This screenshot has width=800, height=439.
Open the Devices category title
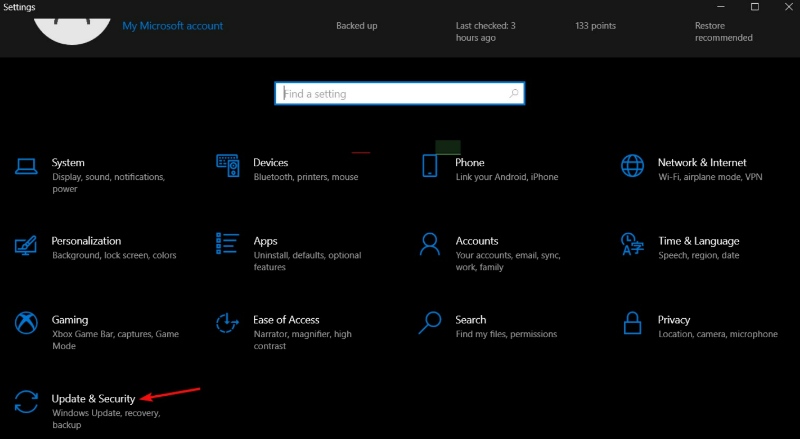pyautogui.click(x=270, y=162)
